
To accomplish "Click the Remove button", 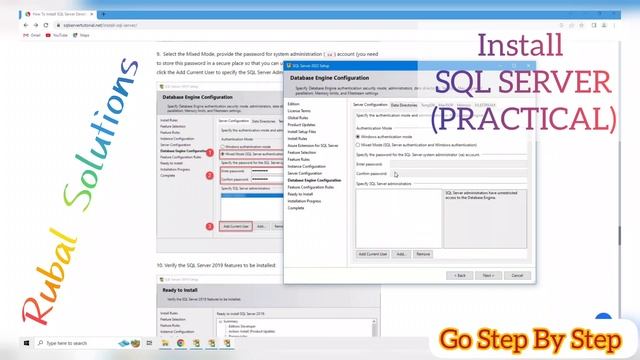I will coord(423,254).
